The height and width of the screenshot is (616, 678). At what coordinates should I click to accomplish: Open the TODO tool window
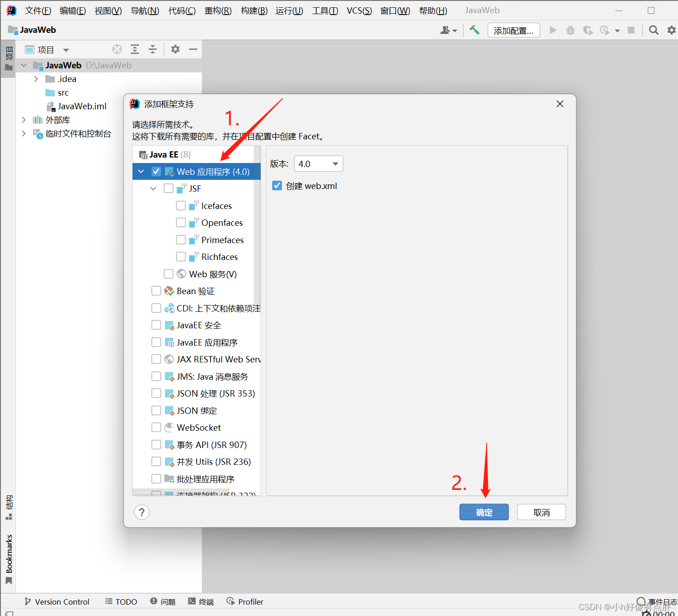tap(121, 602)
